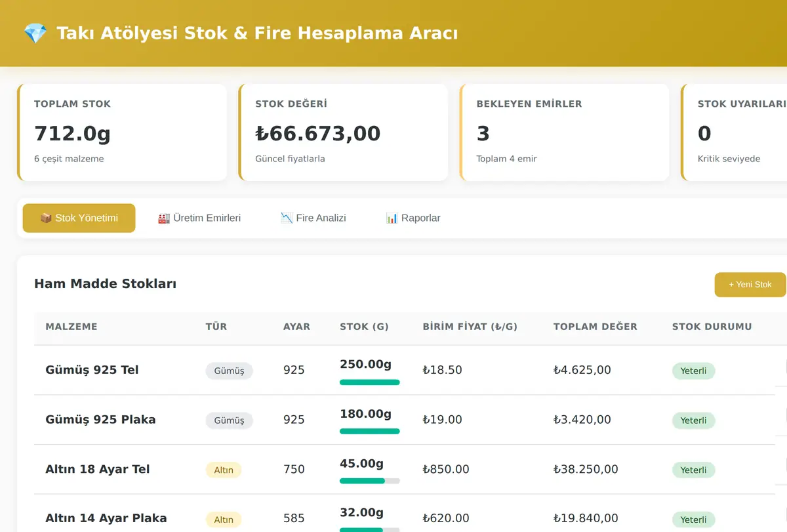Click the Stok Uyarıları card
787x532 pixels.
735,133
